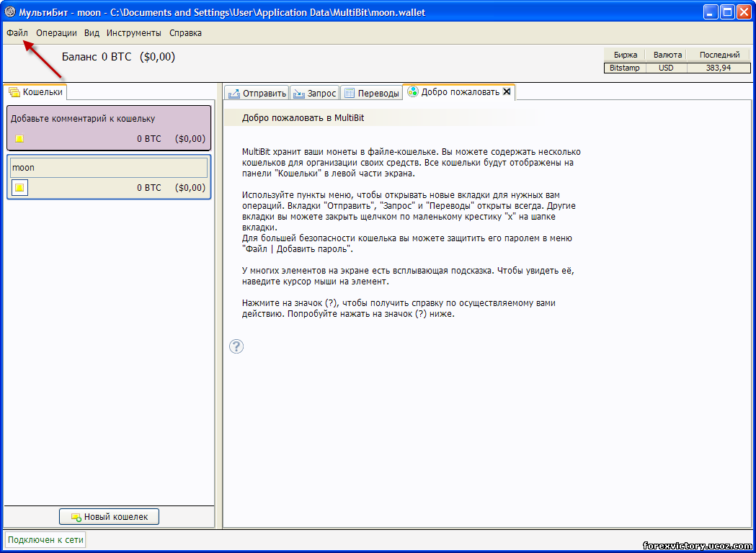
Task: Open the Справка menu
Action: click(x=186, y=33)
